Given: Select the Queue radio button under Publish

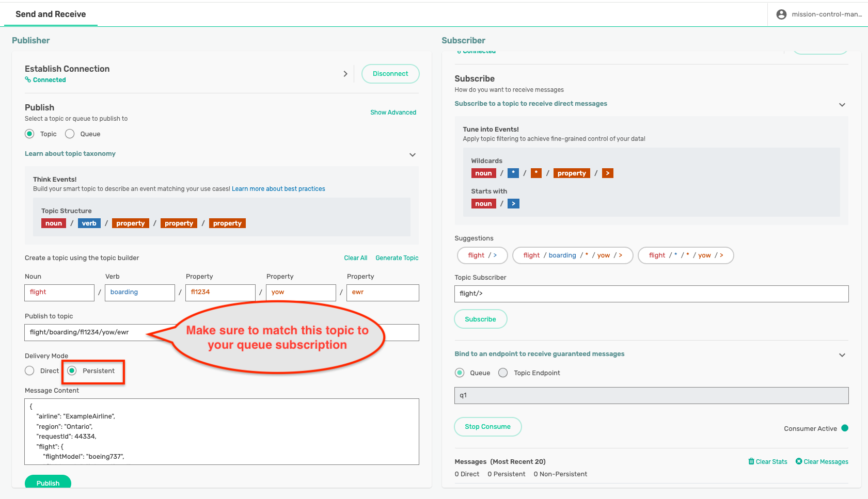Looking at the screenshot, I should (70, 134).
